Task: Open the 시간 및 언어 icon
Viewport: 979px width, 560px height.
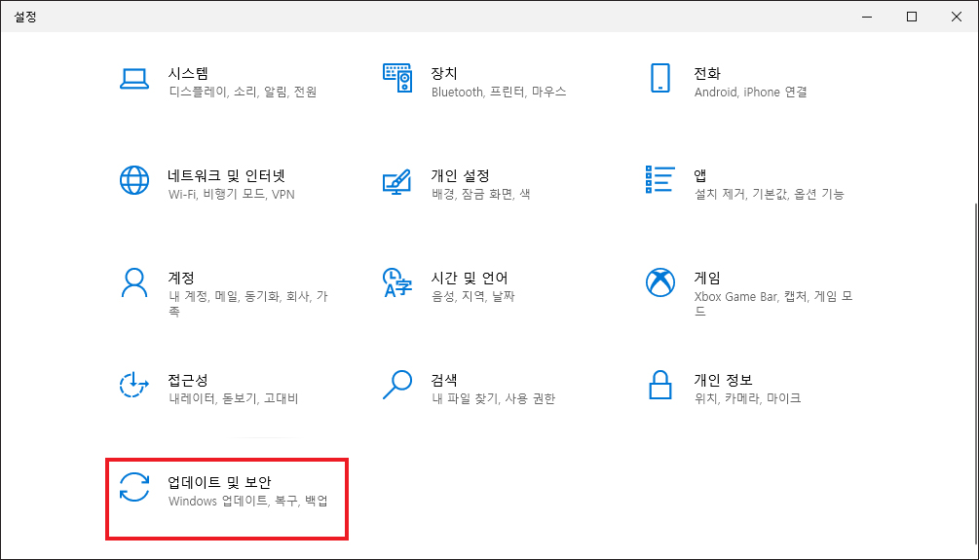Action: (397, 282)
